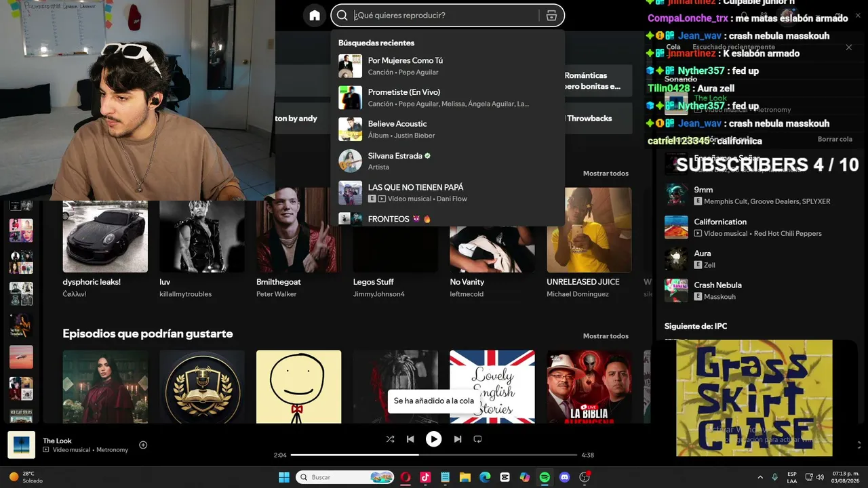Go to Spotify Home via house icon
The width and height of the screenshot is (868, 488).
(x=315, y=16)
